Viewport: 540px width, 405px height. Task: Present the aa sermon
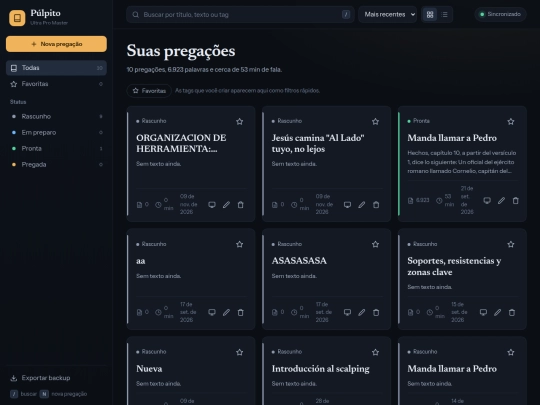(x=212, y=312)
